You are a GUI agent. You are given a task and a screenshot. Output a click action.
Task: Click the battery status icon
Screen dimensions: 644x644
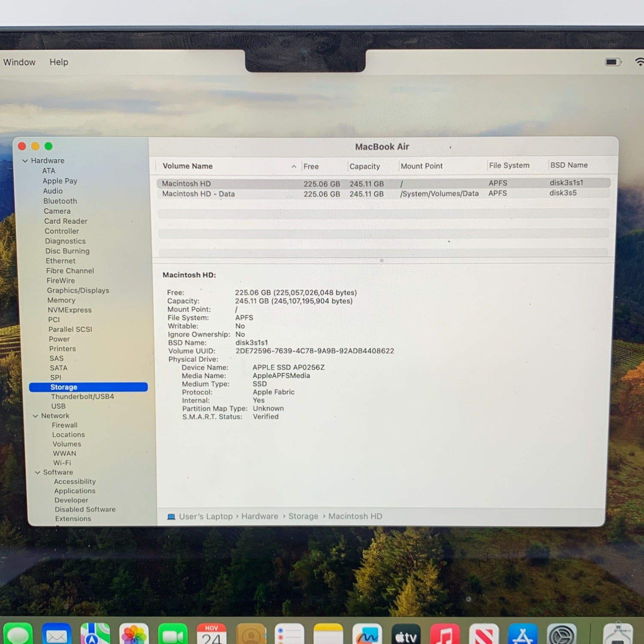pyautogui.click(x=613, y=62)
